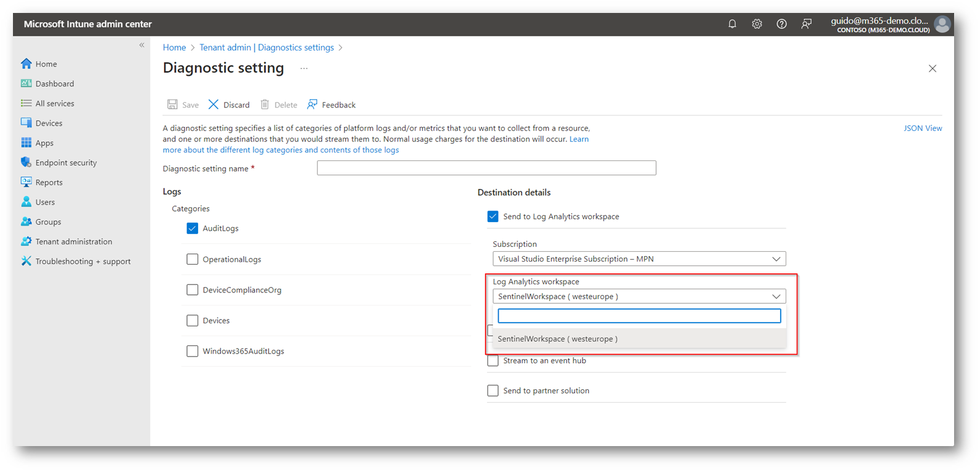Click the Home breadcrumb link

coord(174,48)
